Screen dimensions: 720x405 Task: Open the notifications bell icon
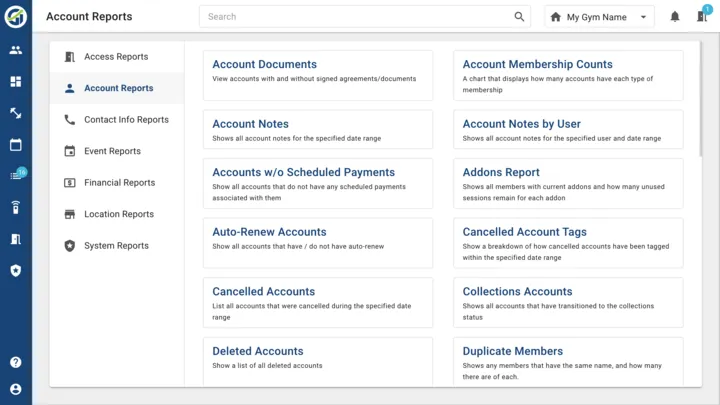[675, 17]
